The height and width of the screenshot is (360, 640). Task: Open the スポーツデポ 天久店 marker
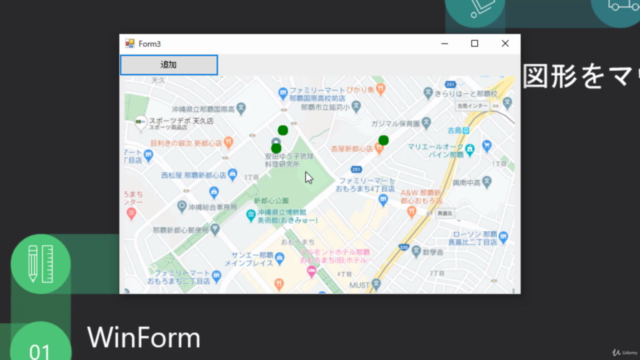(x=140, y=122)
